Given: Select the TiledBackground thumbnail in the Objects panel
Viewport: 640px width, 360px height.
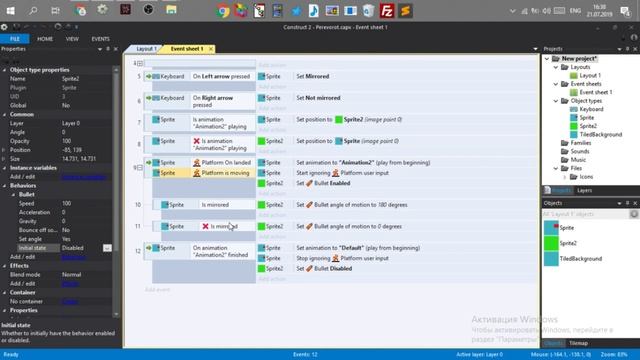Looking at the screenshot, I should pos(551,259).
